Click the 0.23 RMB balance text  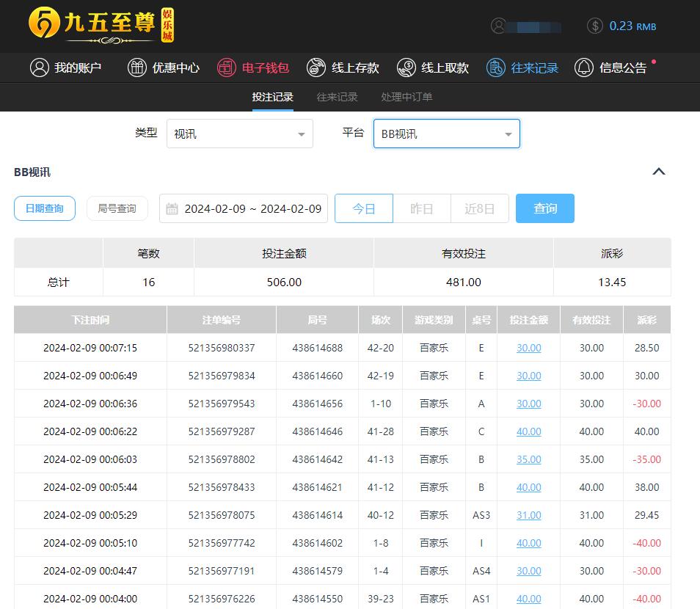[x=632, y=26]
